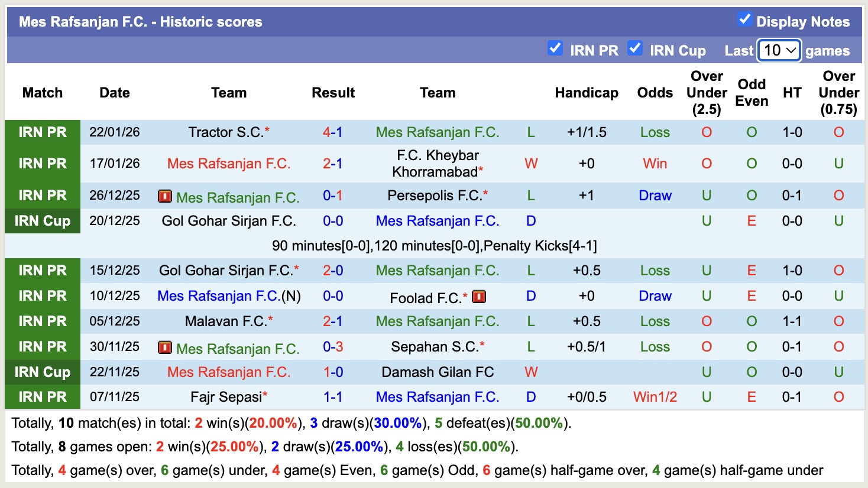Uncheck the IRN PR league filter

point(555,48)
